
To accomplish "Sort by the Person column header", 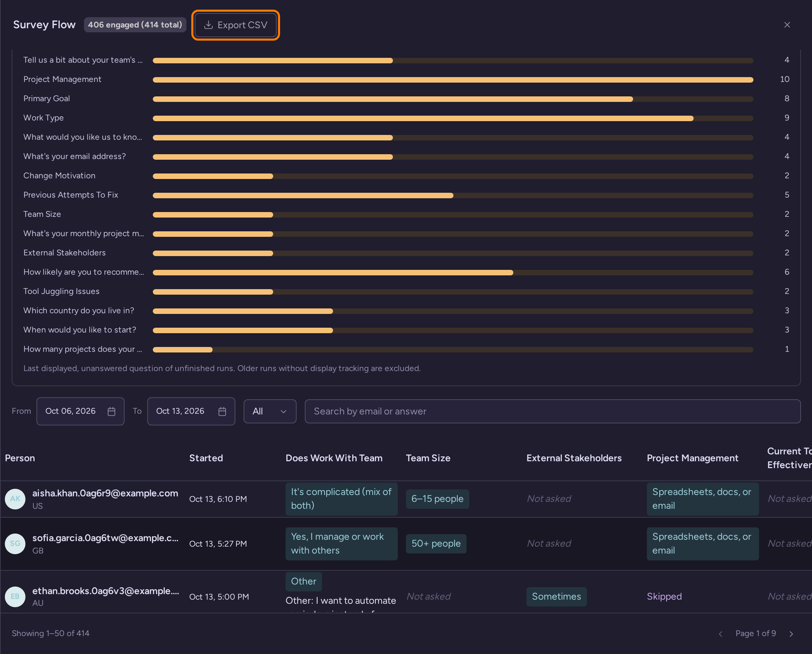I will pos(20,458).
